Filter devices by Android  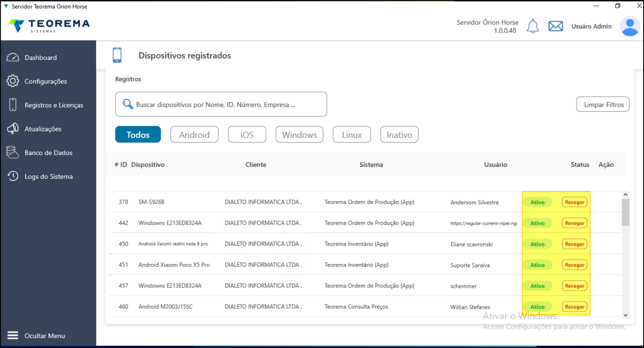(x=194, y=134)
